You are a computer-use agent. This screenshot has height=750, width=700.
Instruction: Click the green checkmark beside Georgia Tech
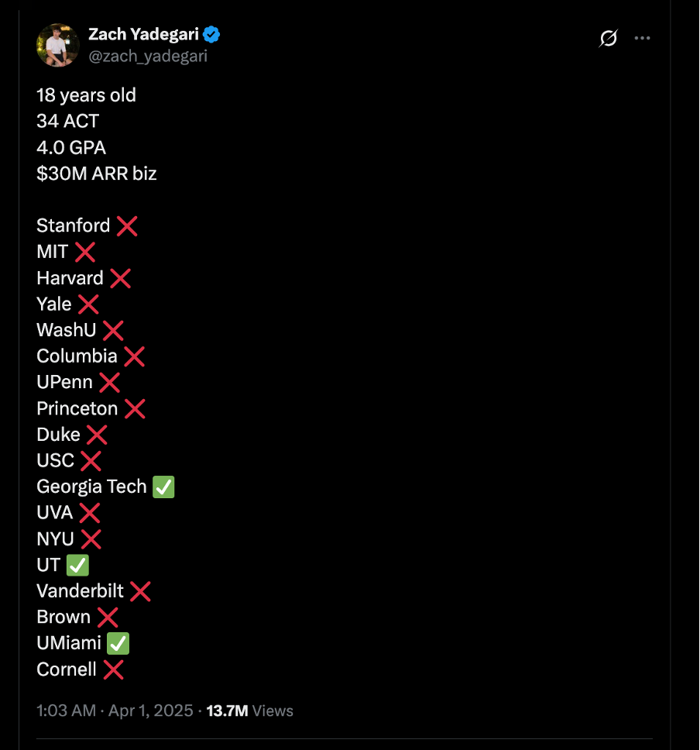click(x=163, y=487)
